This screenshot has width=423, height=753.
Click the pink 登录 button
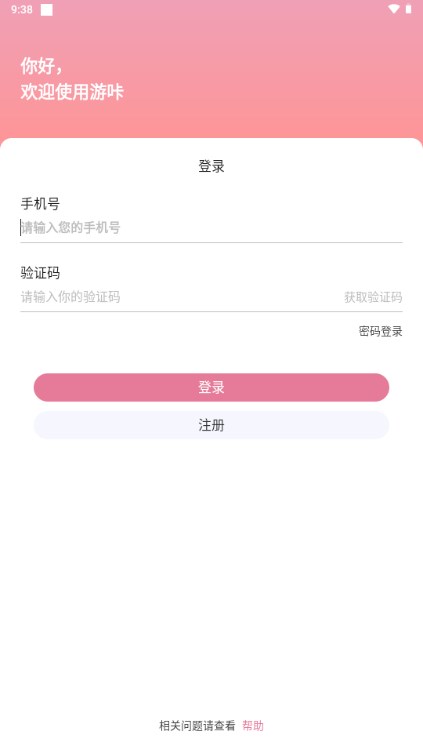pos(211,388)
